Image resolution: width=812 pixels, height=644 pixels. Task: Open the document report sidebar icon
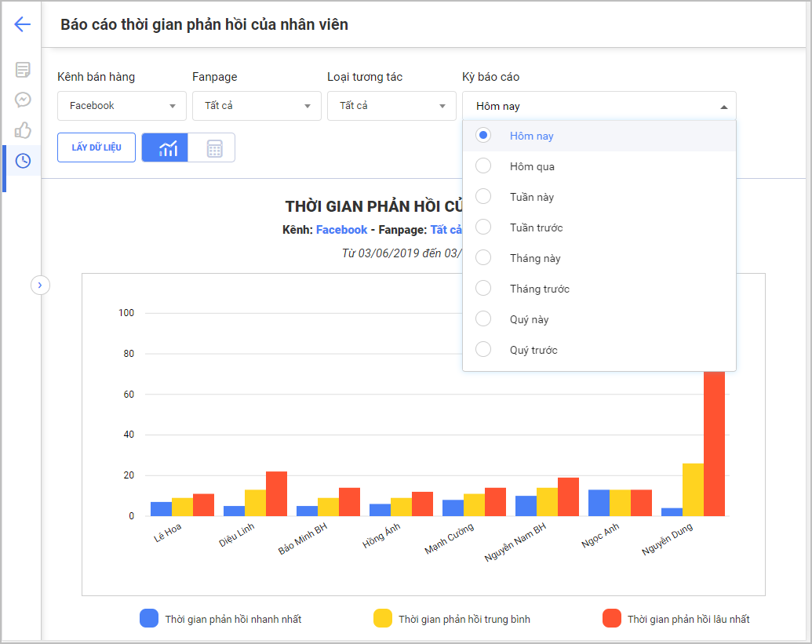point(23,70)
